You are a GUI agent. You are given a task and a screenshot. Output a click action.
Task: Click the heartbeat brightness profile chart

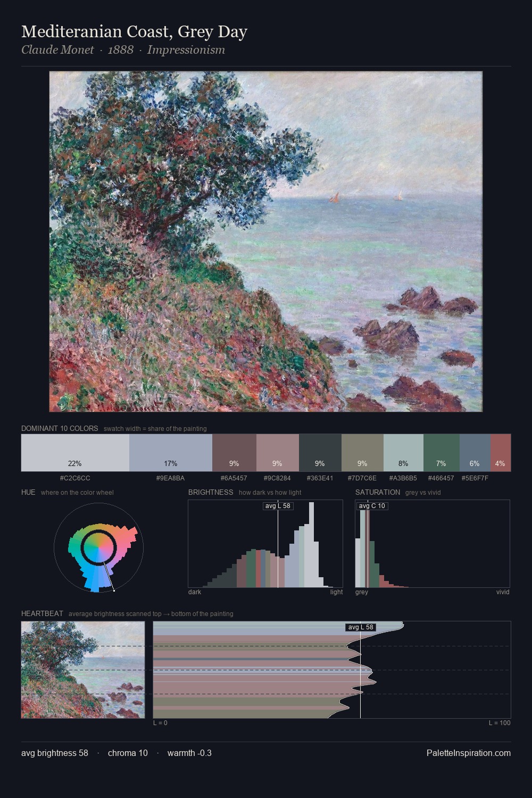332,670
